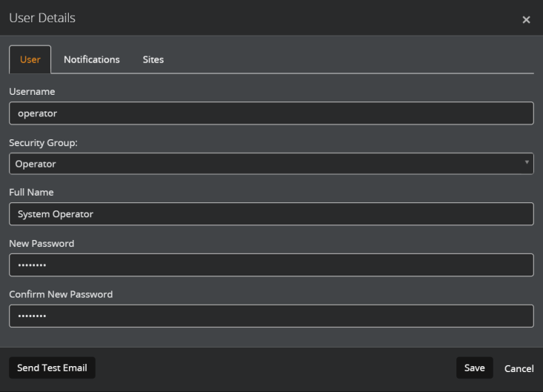Click the New Password field
Image resolution: width=543 pixels, height=392 pixels.
(271, 265)
